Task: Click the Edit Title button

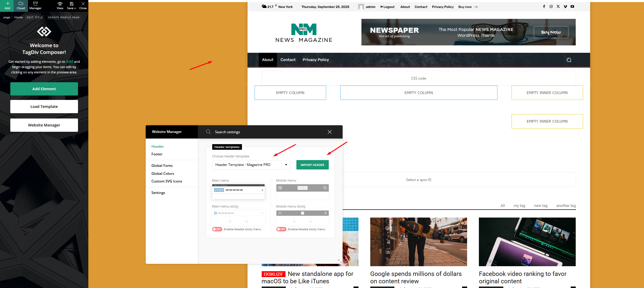Action: click(x=35, y=17)
